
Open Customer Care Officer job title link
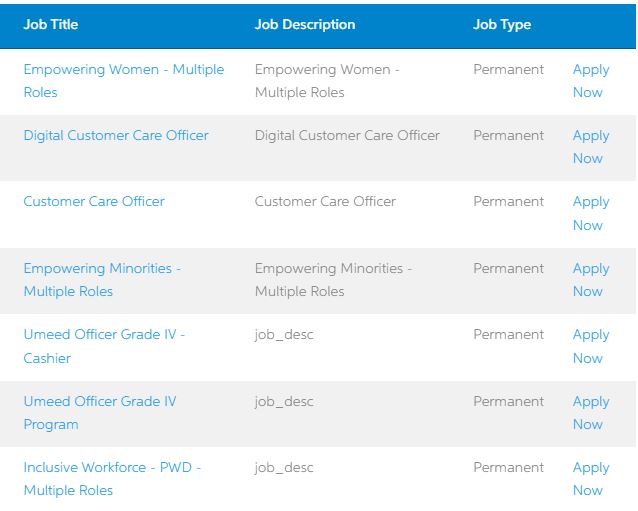point(94,201)
